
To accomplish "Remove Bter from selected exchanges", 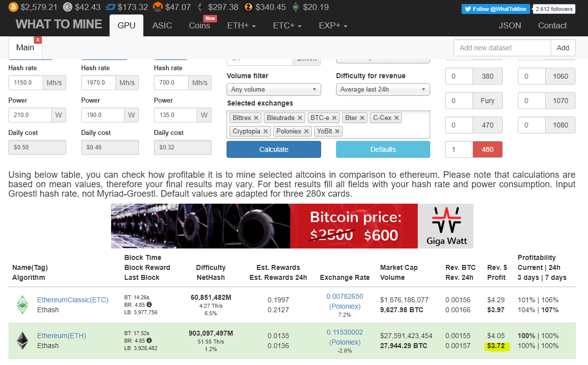I will click(x=362, y=118).
